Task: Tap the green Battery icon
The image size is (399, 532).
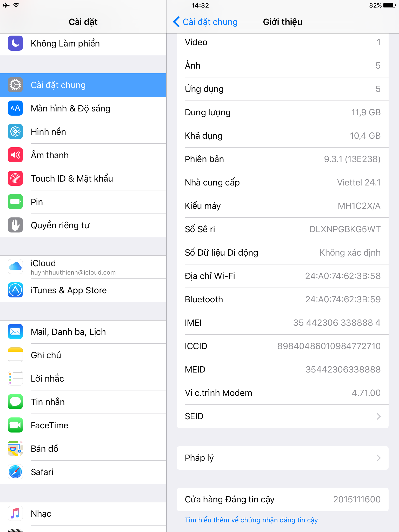Action: click(x=15, y=202)
